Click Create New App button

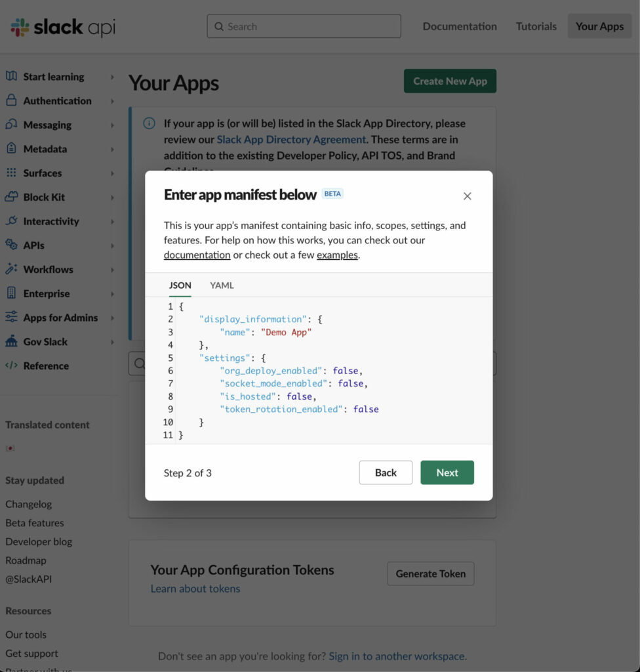coord(450,81)
